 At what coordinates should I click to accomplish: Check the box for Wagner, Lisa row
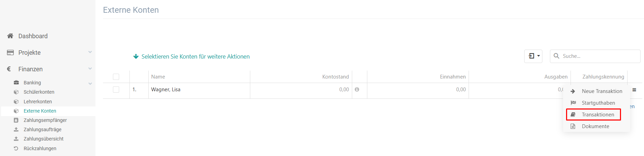[116, 90]
